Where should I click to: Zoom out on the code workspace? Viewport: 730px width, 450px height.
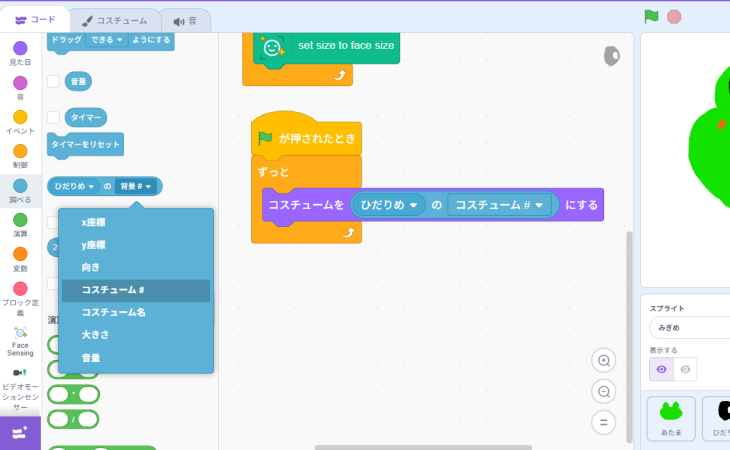click(603, 391)
